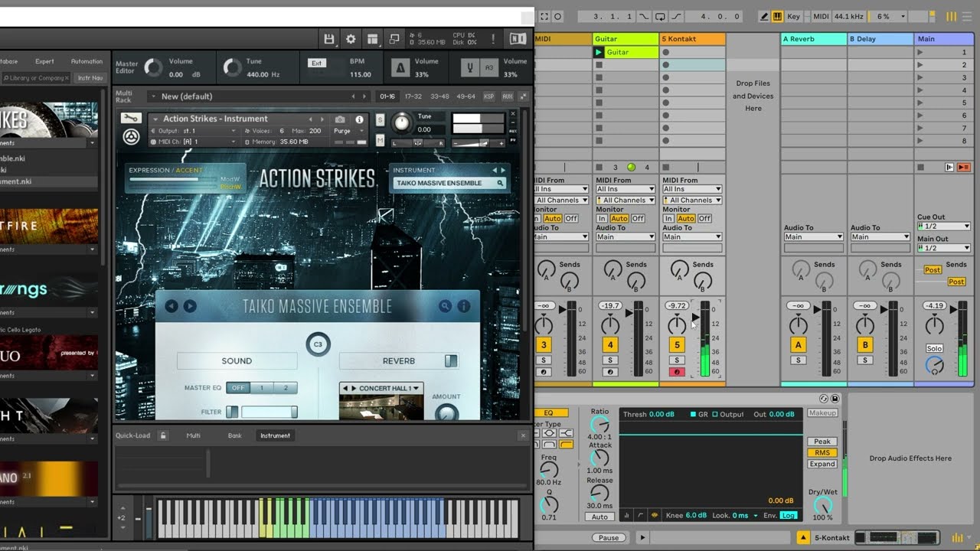Click the Pause button in status bar

(x=609, y=538)
